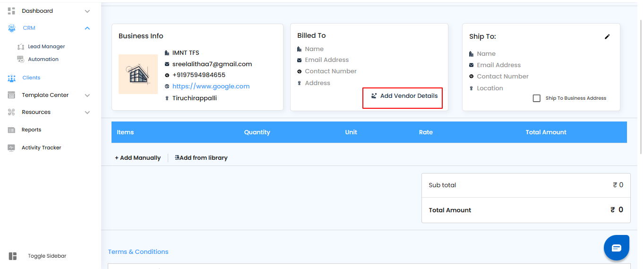
Task: Click envelope icon beside sreelalithaa7@gmail.com
Action: (x=167, y=64)
